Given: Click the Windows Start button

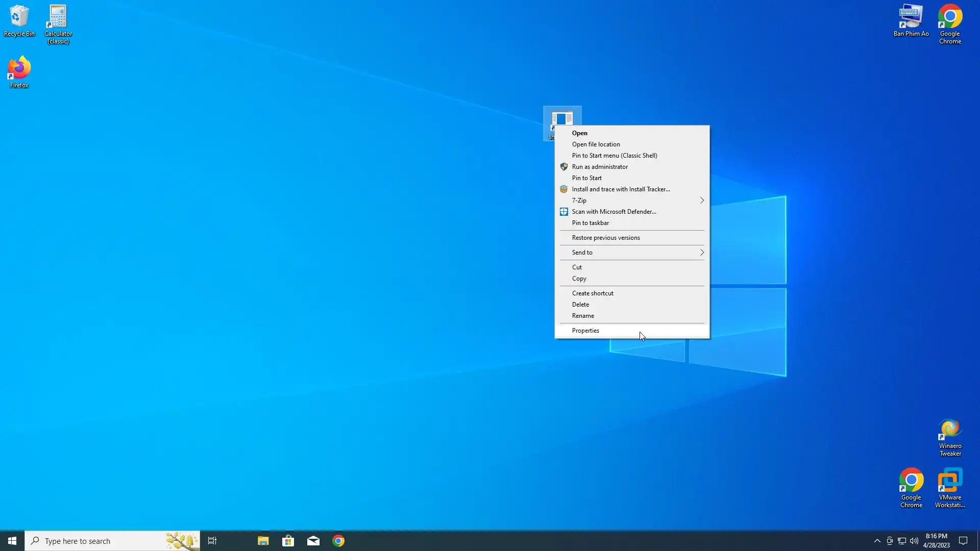Looking at the screenshot, I should (12, 541).
